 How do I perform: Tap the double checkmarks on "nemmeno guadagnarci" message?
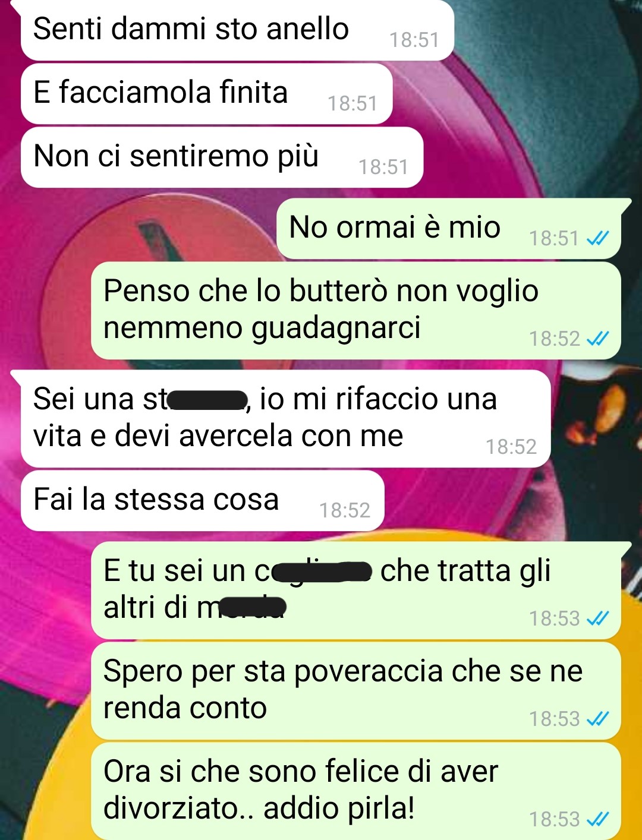[x=597, y=339]
